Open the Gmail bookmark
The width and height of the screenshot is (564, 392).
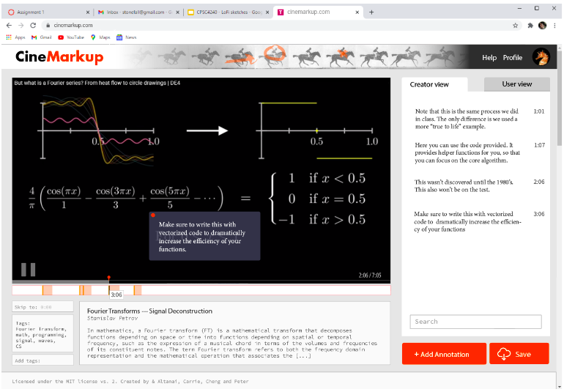pyautogui.click(x=42, y=37)
